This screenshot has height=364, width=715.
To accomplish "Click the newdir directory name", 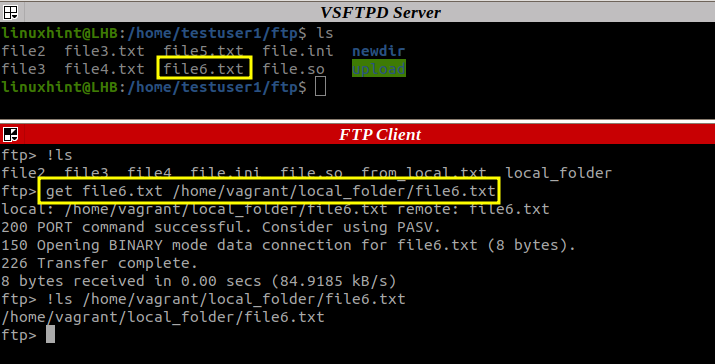I will (378, 51).
